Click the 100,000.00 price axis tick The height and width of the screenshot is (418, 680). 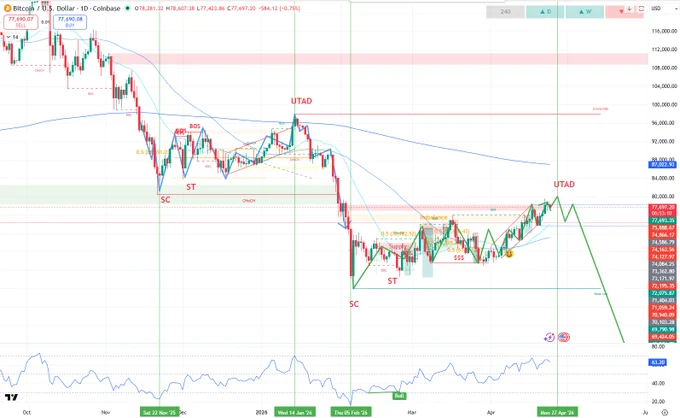click(664, 104)
